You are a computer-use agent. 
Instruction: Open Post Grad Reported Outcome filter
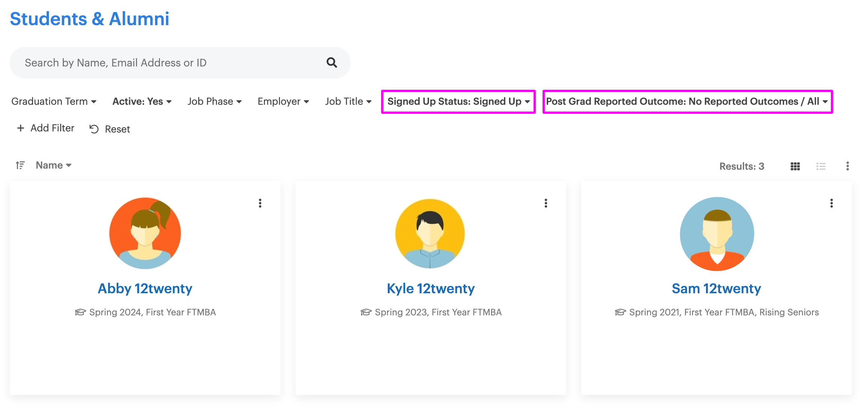(x=687, y=101)
